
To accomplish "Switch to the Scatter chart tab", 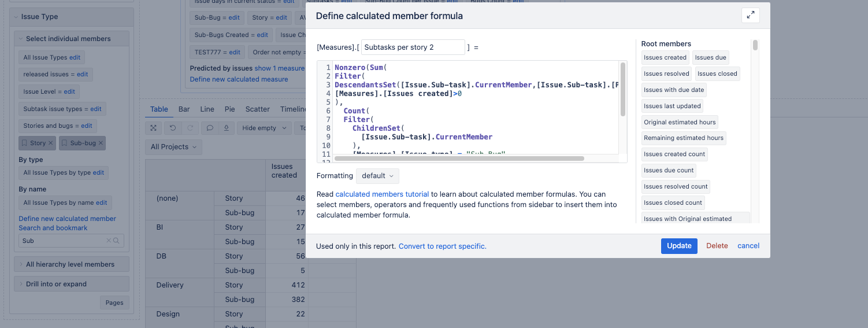I will pos(257,109).
